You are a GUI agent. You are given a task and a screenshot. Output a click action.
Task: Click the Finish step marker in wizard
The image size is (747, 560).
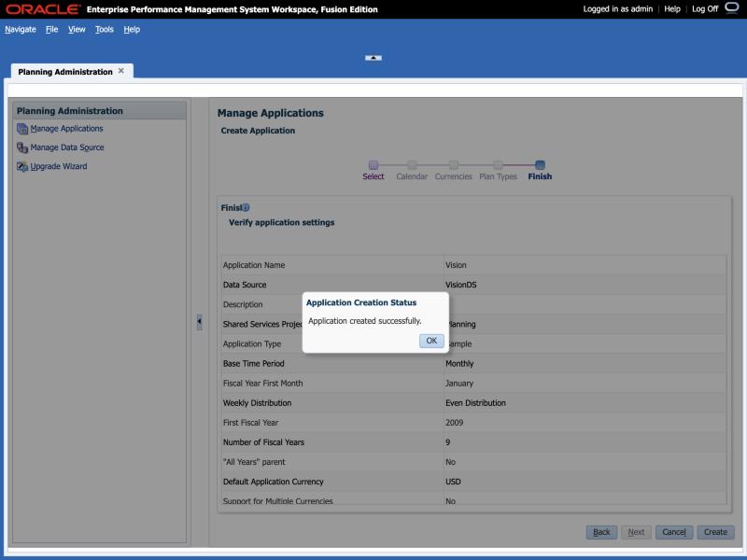pyautogui.click(x=540, y=165)
